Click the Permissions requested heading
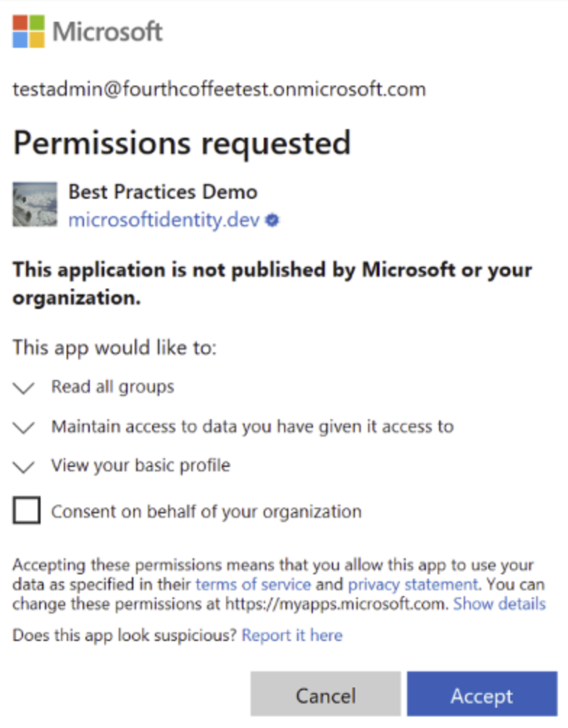This screenshot has height=728, width=568. point(182,144)
